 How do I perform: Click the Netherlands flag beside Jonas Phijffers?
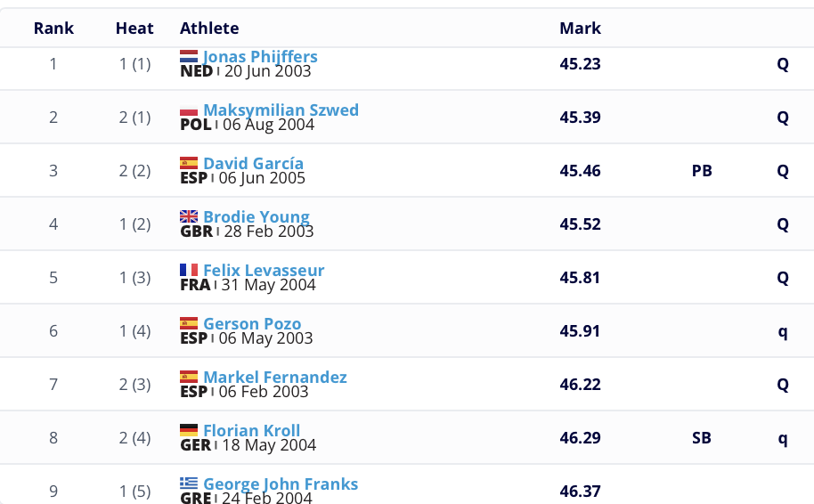189,56
